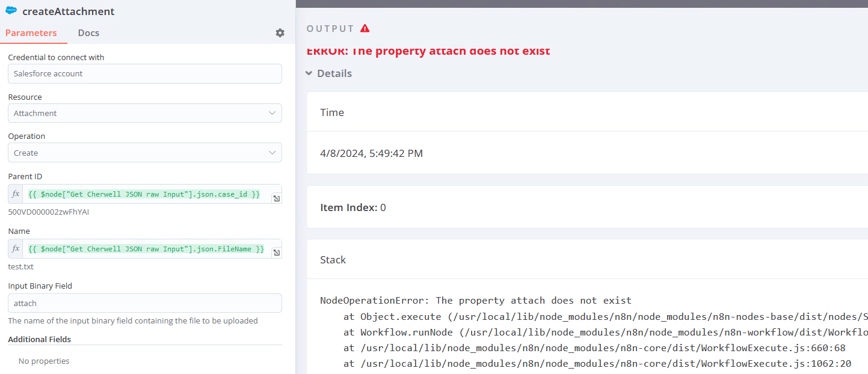Image resolution: width=868 pixels, height=374 pixels.
Task: Click the WorkflowExecute.js:660:68 stack line
Action: point(594,348)
